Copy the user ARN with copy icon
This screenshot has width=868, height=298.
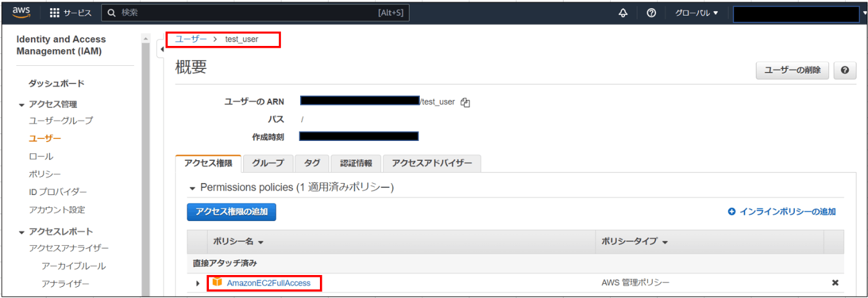click(465, 102)
